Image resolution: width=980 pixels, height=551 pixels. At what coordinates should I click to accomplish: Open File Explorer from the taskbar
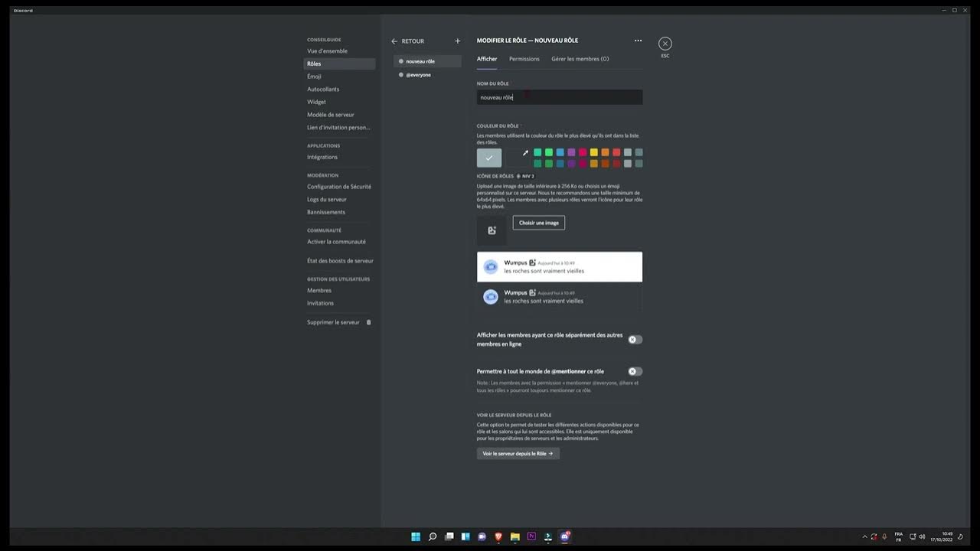coord(515,536)
